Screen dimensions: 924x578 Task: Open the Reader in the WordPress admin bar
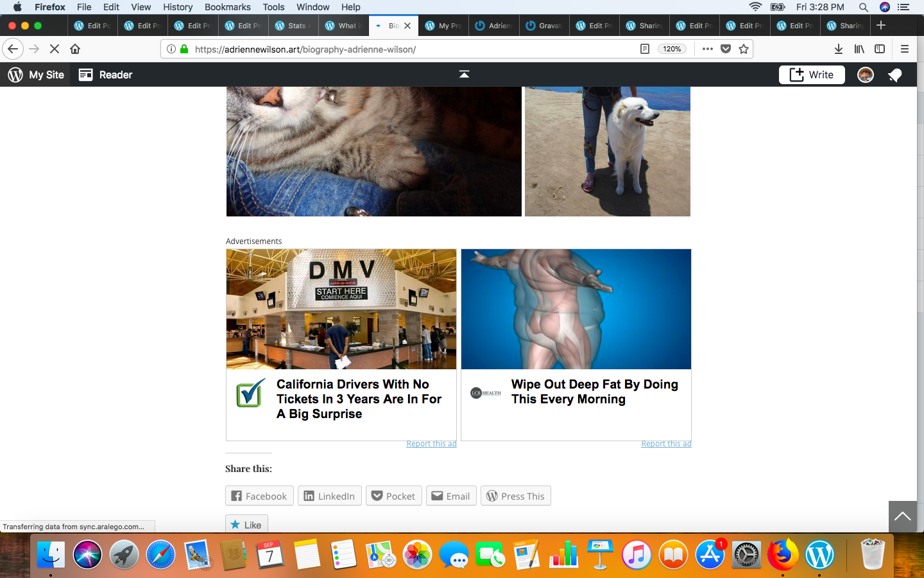(x=105, y=74)
